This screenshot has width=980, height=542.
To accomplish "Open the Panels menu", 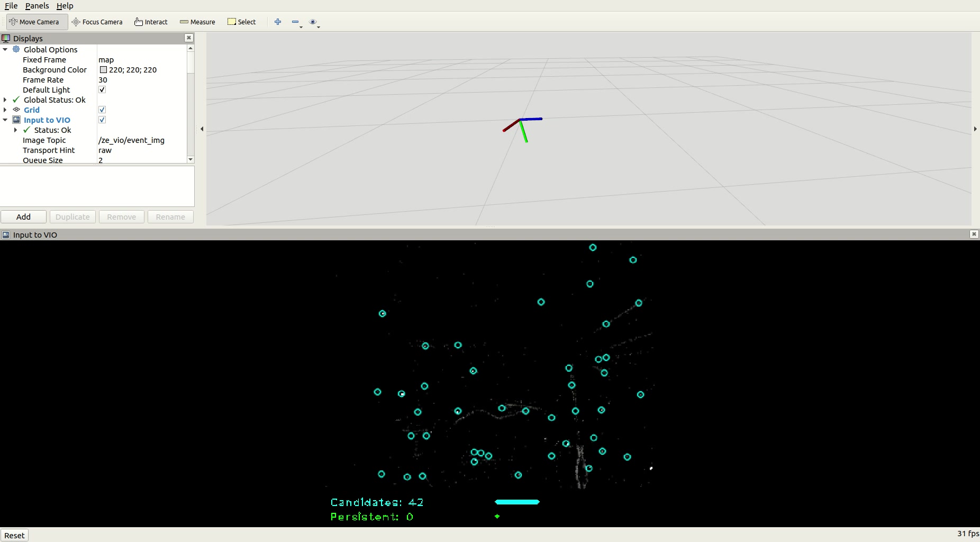I will click(x=37, y=6).
